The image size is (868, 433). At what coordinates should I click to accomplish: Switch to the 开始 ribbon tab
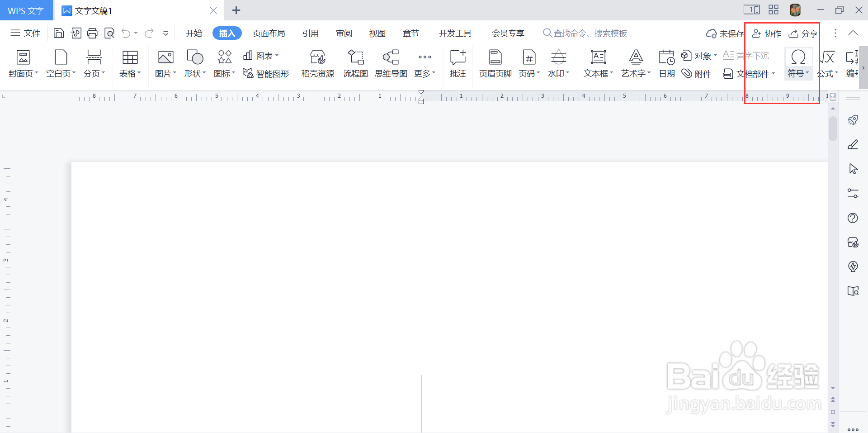point(193,33)
